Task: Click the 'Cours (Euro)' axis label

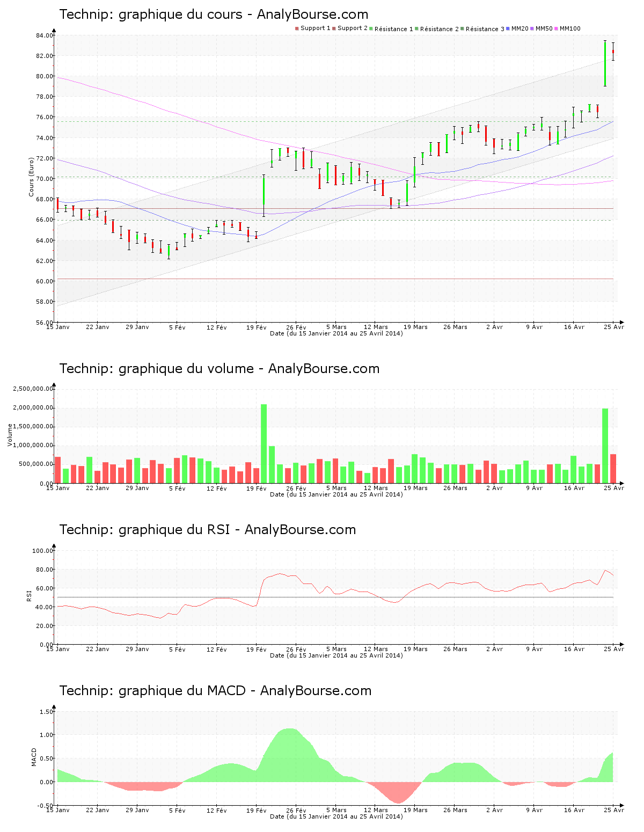Action: click(31, 177)
